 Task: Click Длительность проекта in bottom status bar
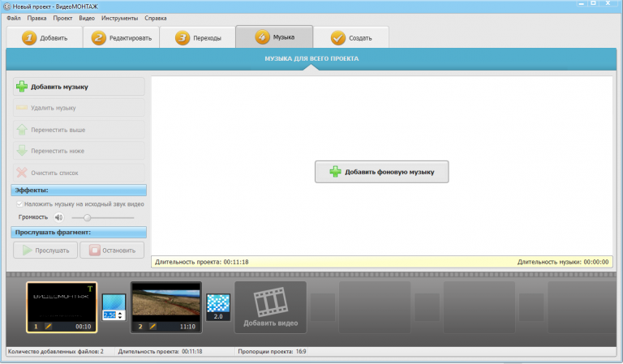[x=160, y=351]
